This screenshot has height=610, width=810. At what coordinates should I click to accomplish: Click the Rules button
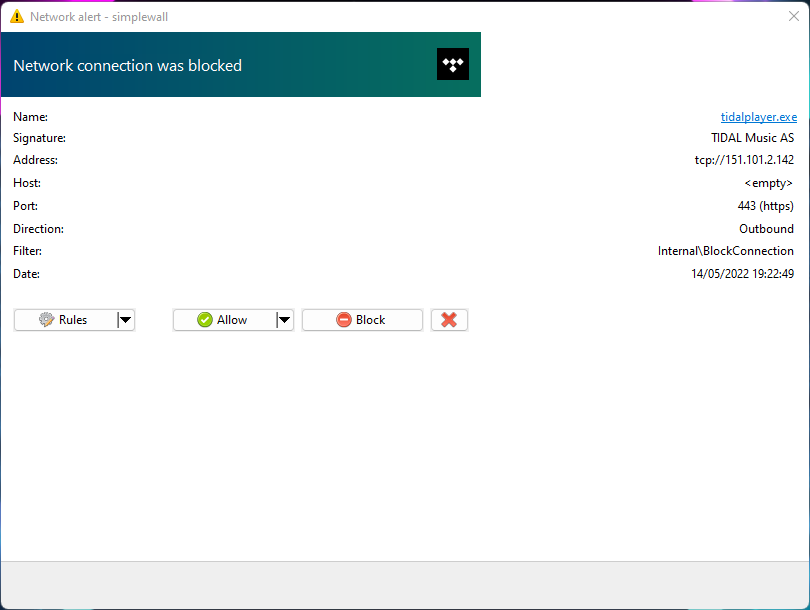pyautogui.click(x=65, y=319)
